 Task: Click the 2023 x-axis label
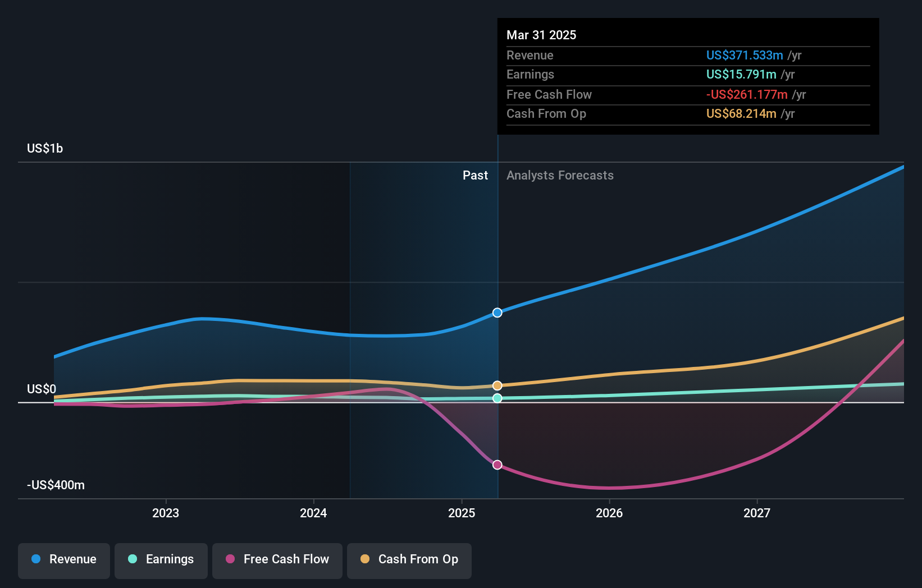pos(166,513)
